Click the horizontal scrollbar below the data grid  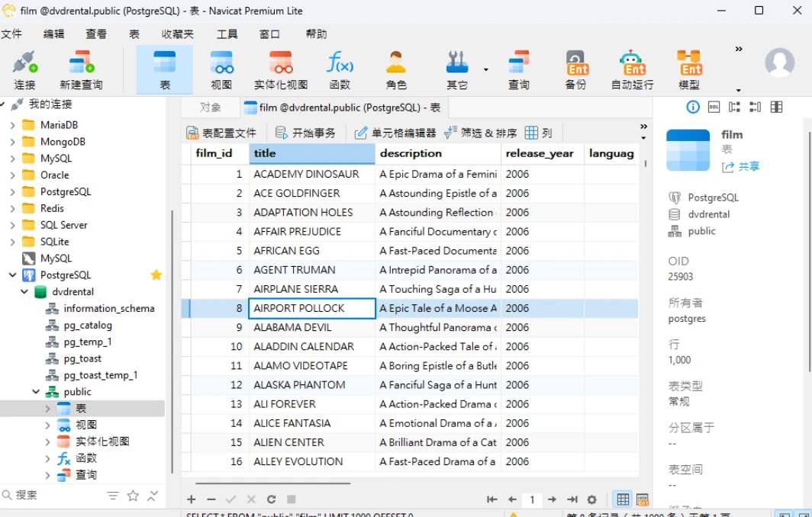pos(272,483)
